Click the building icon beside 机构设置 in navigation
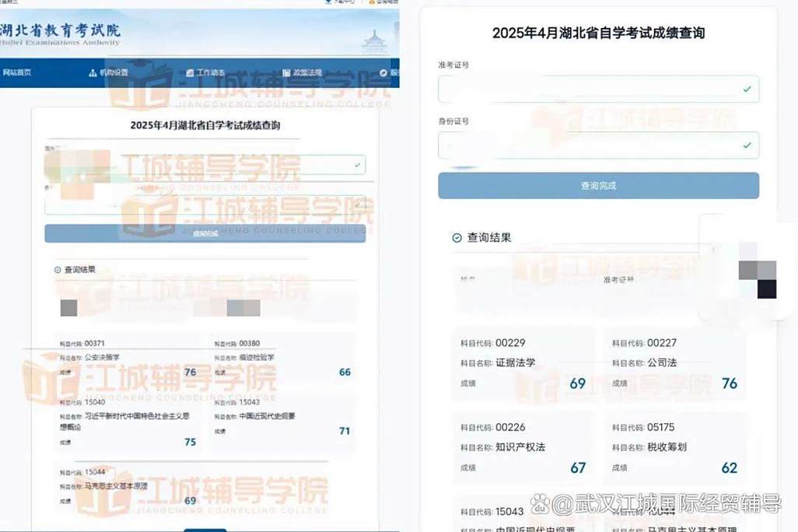This screenshot has width=798, height=532. pyautogui.click(x=92, y=72)
